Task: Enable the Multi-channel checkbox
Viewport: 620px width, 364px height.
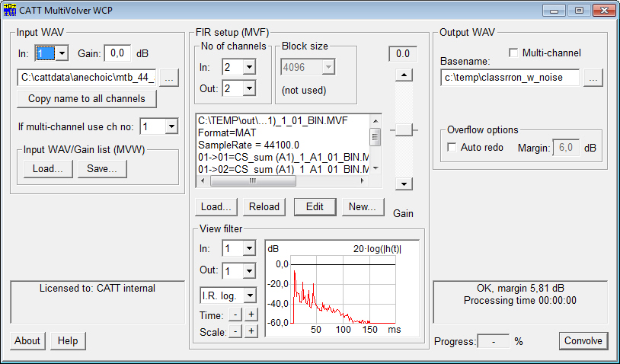Action: [x=513, y=53]
